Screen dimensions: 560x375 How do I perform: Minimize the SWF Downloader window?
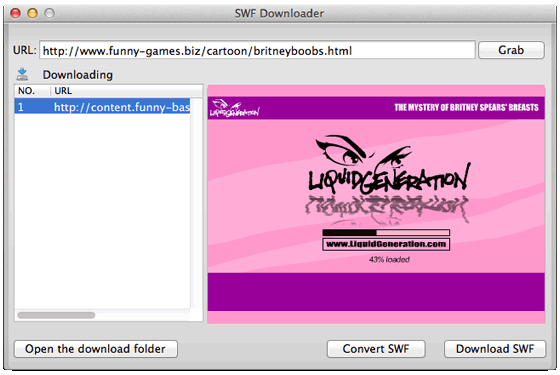[x=32, y=13]
